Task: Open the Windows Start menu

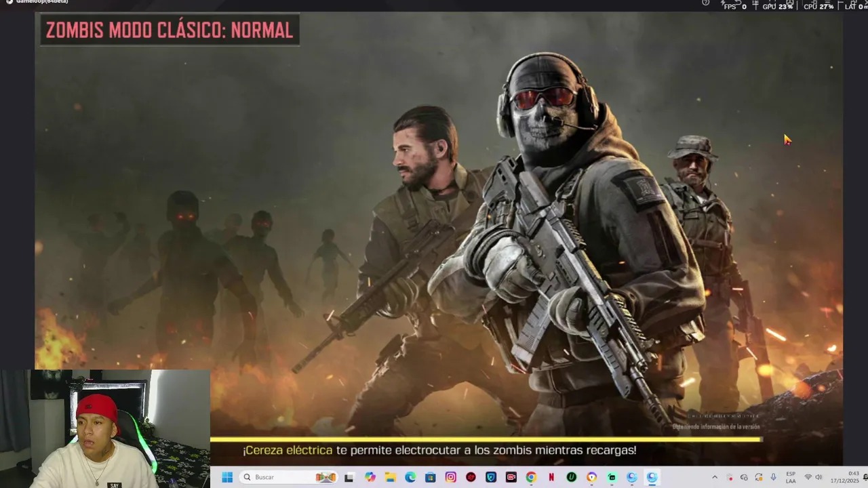Action: coord(226,477)
